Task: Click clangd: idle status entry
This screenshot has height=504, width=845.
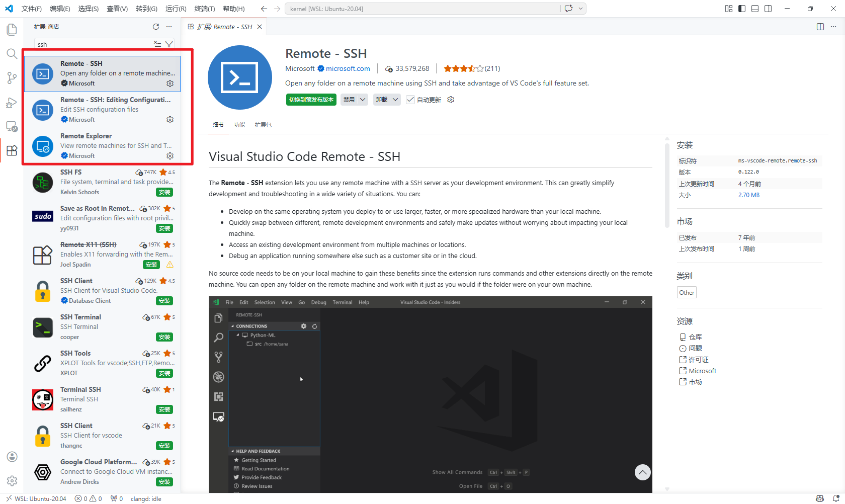Action: click(x=146, y=498)
